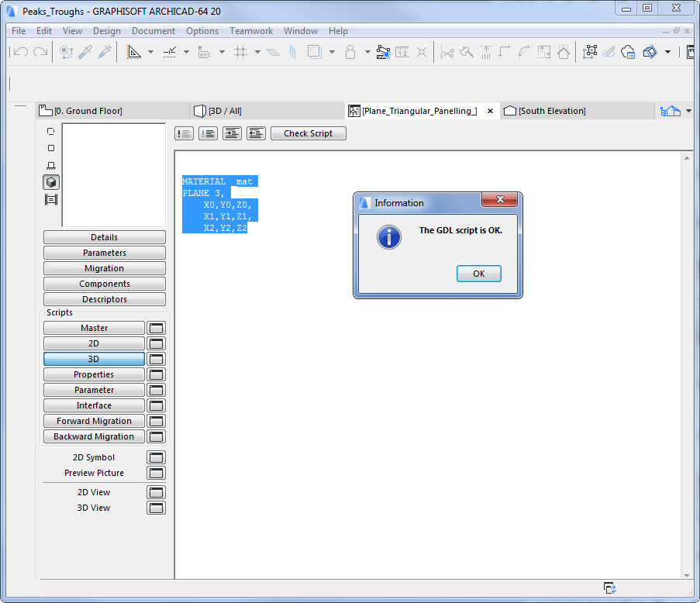This screenshot has width=700, height=603.
Task: Click the refresh icon in bottom status bar
Action: [610, 588]
